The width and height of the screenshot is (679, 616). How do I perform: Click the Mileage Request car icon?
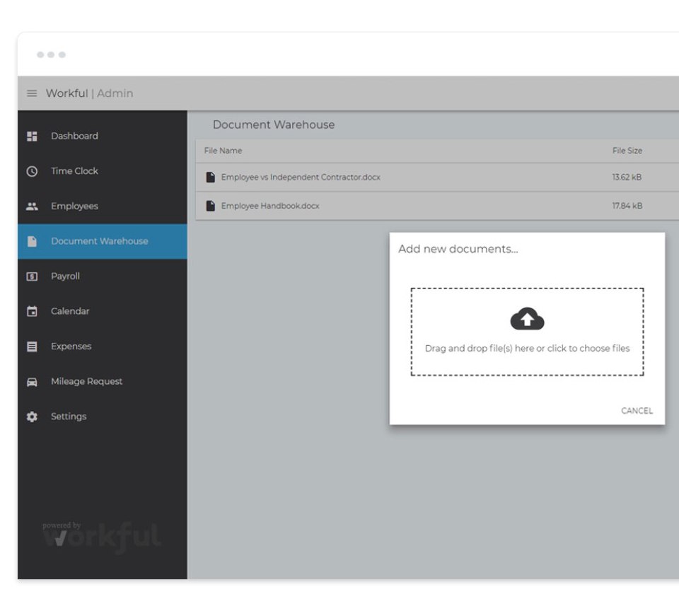pyautogui.click(x=32, y=382)
